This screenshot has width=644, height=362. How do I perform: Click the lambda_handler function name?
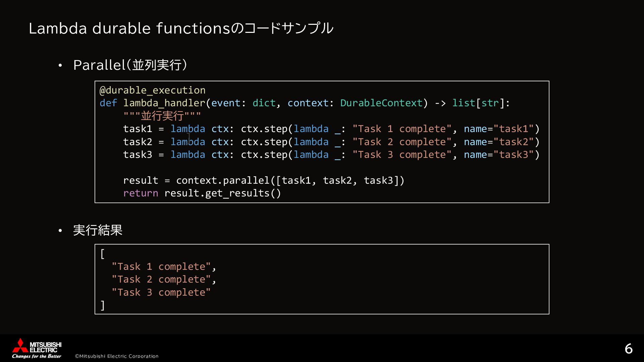point(164,103)
